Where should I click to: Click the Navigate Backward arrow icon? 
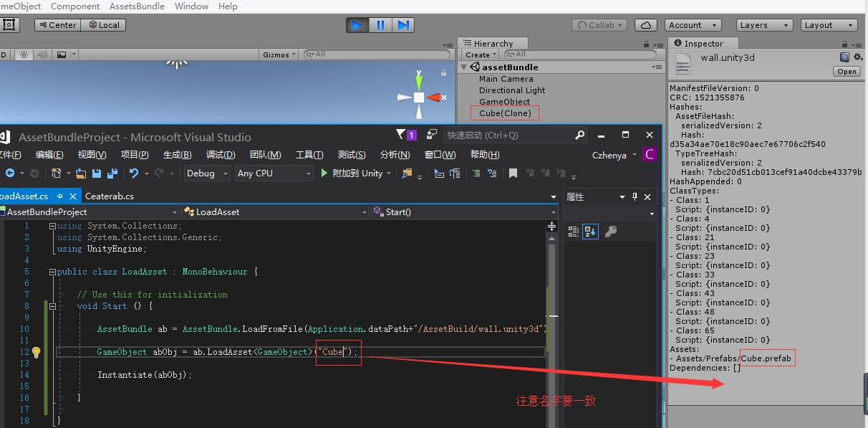9,173
